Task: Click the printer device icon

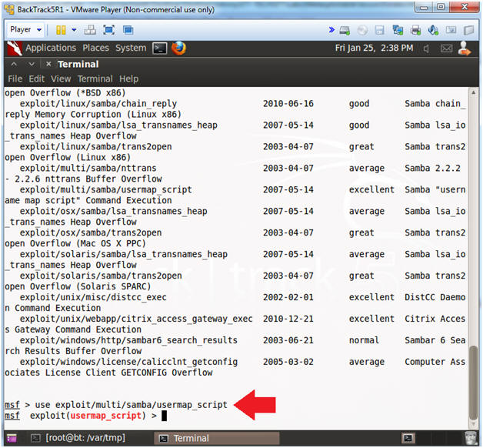Action: pyautogui.click(x=415, y=30)
